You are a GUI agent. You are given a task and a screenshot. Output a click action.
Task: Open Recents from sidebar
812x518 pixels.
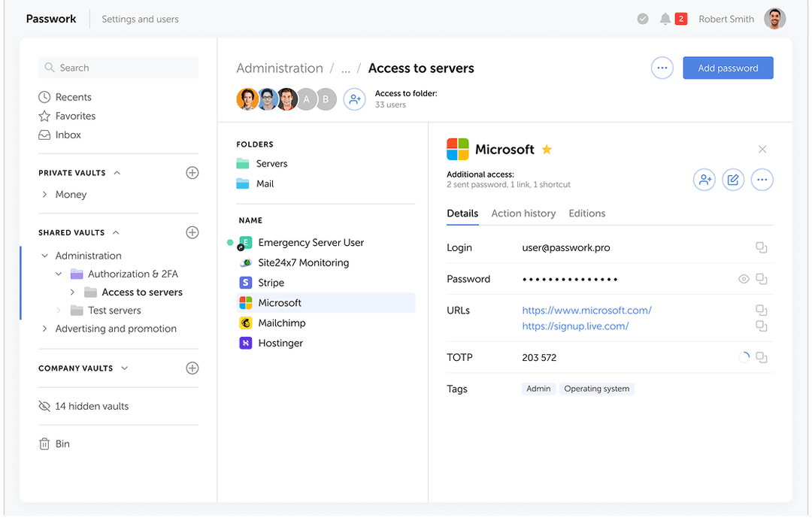pos(65,97)
